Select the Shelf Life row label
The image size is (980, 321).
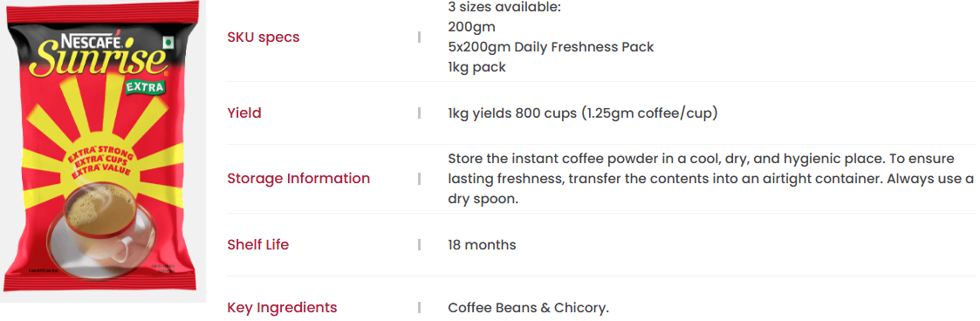pos(258,245)
